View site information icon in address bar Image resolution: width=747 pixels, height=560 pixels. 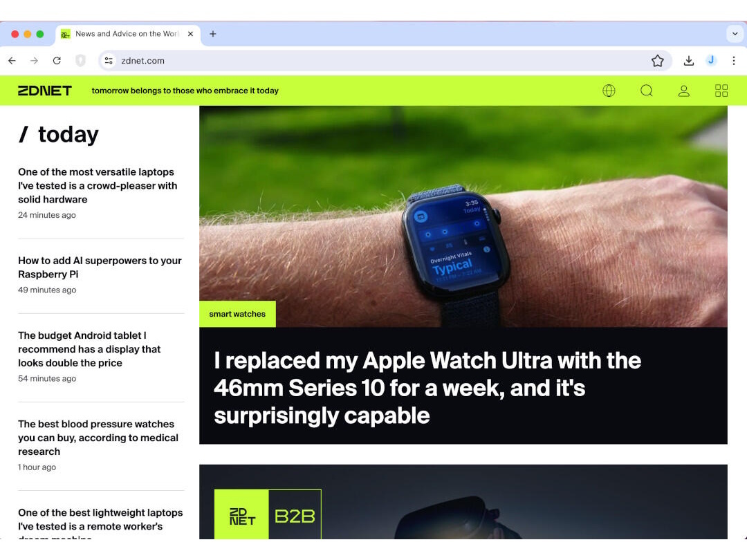click(109, 60)
